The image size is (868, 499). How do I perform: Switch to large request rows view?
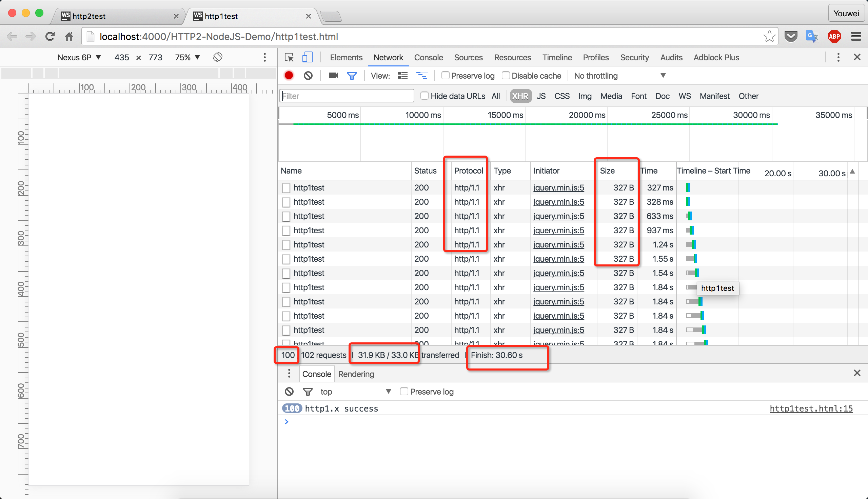[x=403, y=75]
